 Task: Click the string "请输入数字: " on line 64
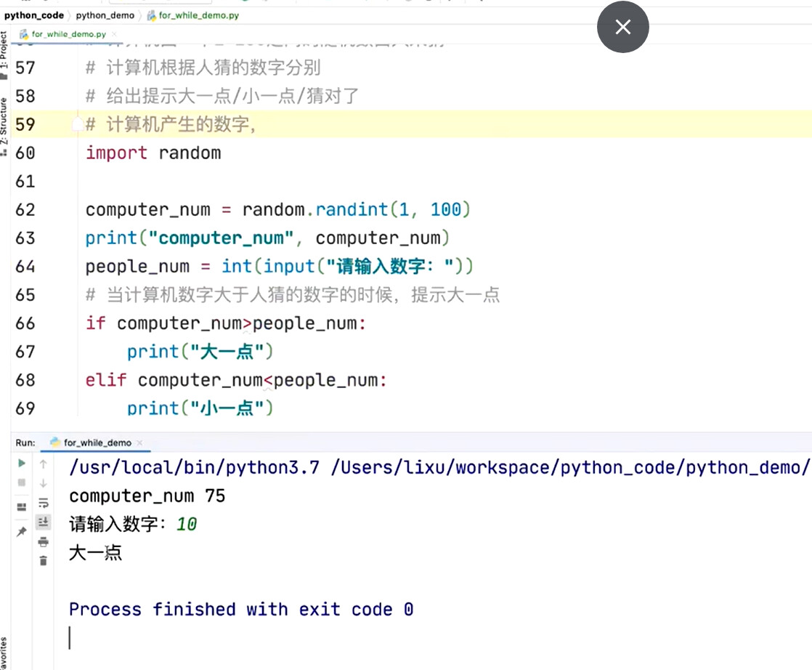click(390, 267)
